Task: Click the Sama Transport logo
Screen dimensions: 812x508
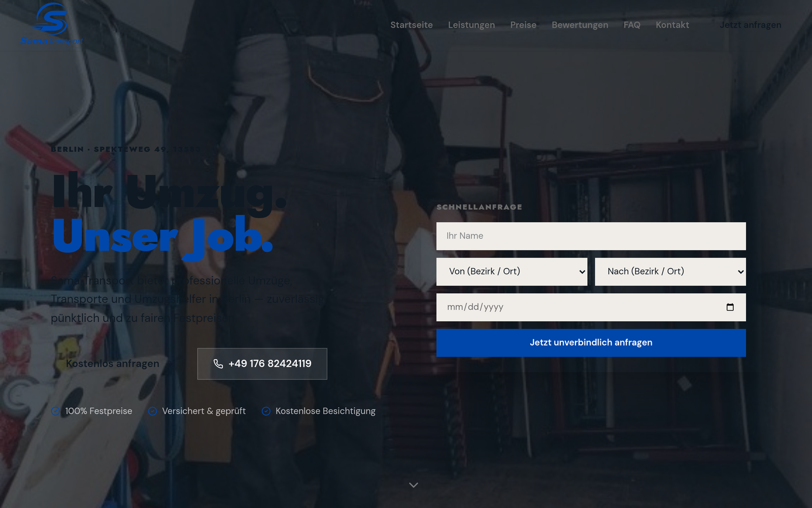Action: tap(51, 24)
